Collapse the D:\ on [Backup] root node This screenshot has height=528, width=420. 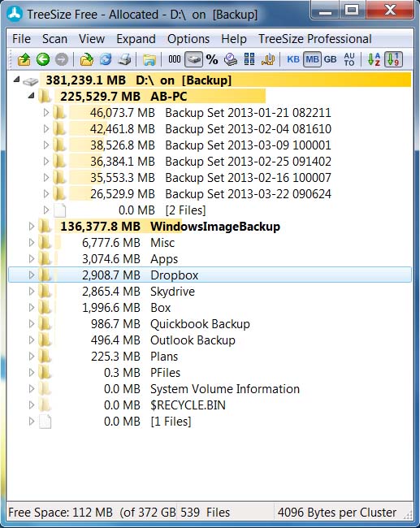pyautogui.click(x=16, y=80)
